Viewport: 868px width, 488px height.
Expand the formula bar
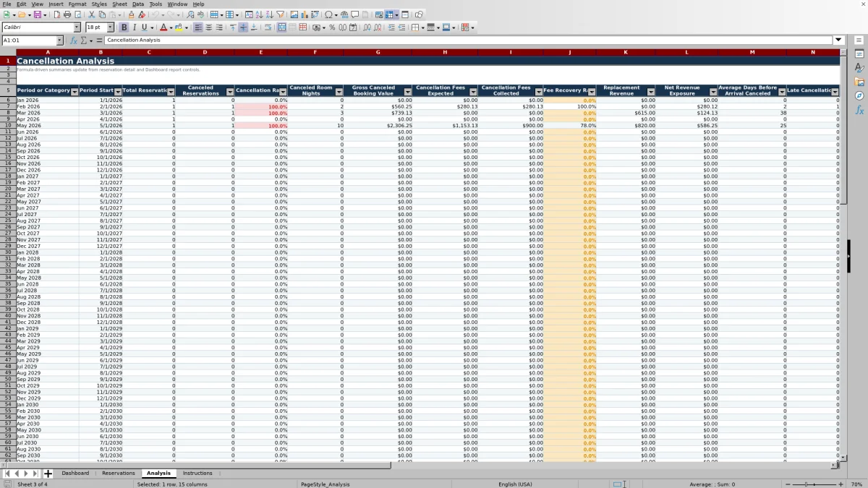pos(838,40)
